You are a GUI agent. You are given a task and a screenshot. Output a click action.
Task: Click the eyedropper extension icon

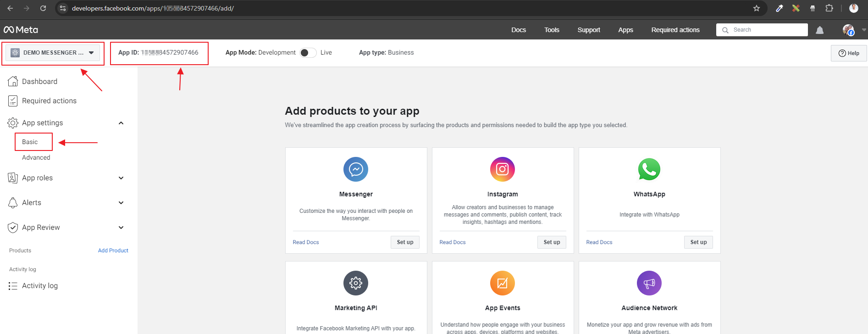click(779, 8)
